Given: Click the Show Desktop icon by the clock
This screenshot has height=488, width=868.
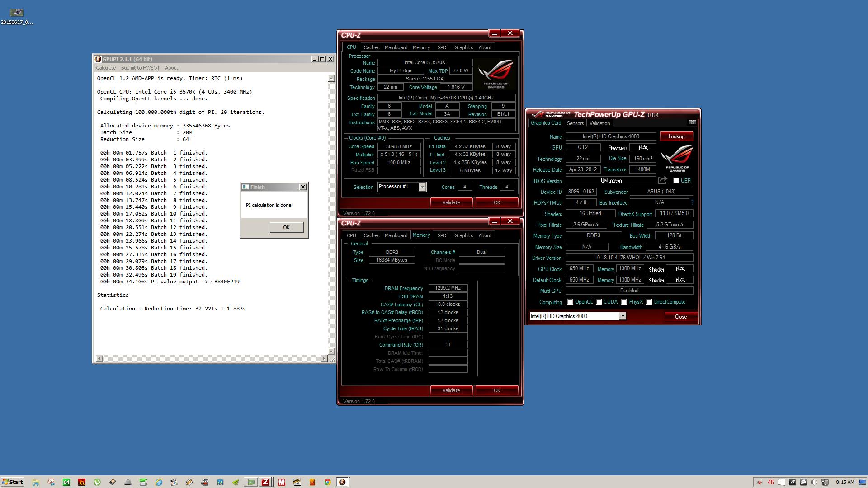Looking at the screenshot, I should 863,482.
